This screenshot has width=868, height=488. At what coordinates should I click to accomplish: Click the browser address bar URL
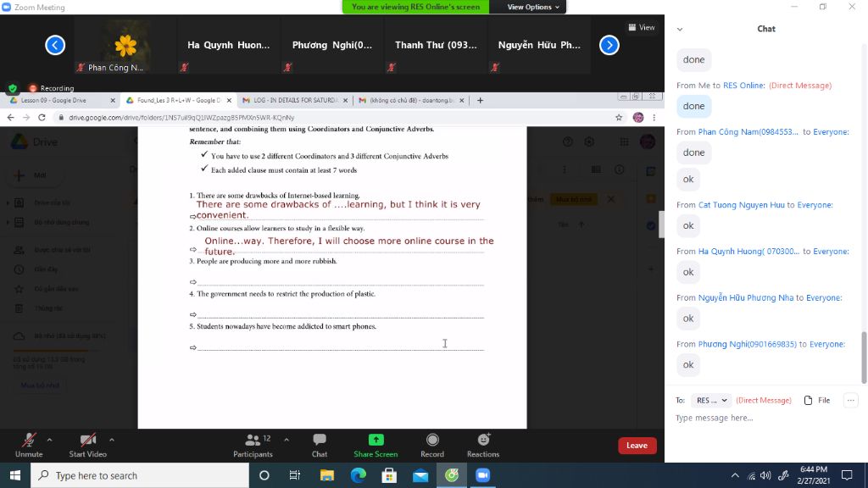pyautogui.click(x=181, y=117)
